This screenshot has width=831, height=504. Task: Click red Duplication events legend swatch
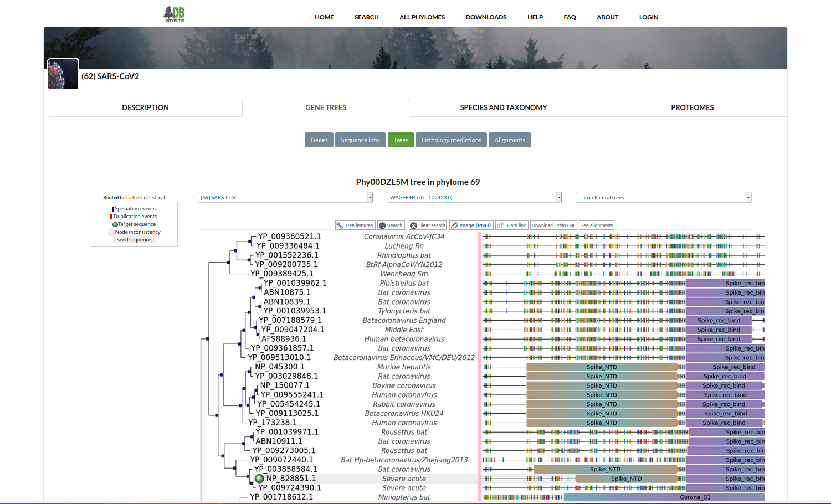pyautogui.click(x=111, y=217)
